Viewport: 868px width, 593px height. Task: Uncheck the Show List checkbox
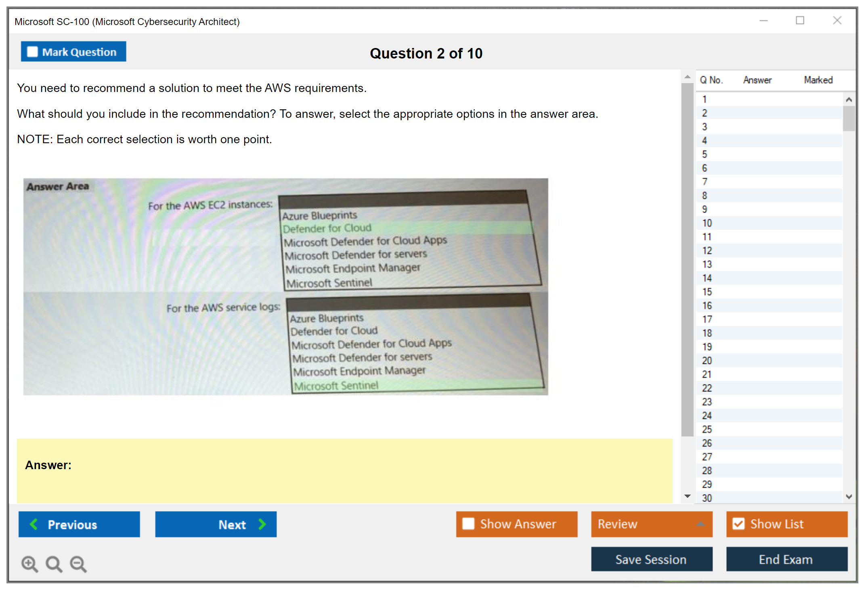(x=738, y=524)
